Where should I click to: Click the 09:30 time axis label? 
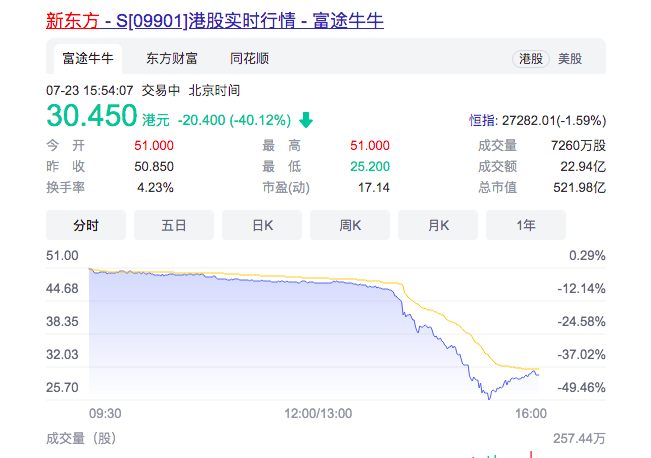pyautogui.click(x=105, y=413)
